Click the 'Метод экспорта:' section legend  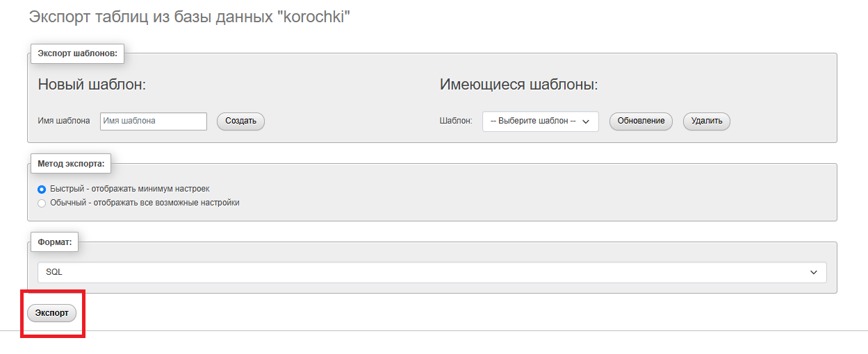(71, 164)
